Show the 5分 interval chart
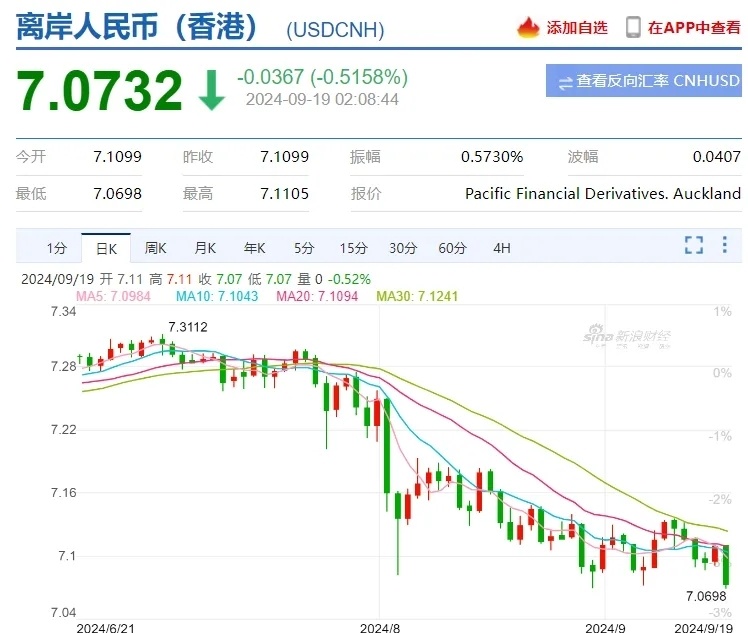 (304, 248)
